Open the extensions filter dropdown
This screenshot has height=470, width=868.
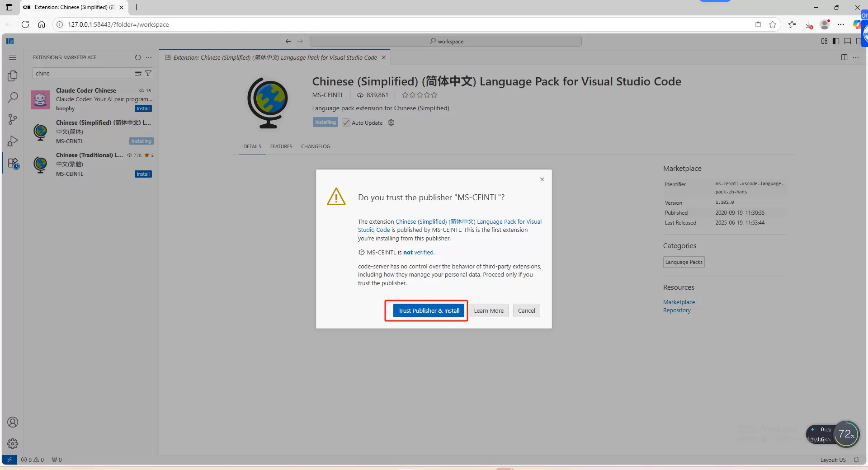click(148, 73)
